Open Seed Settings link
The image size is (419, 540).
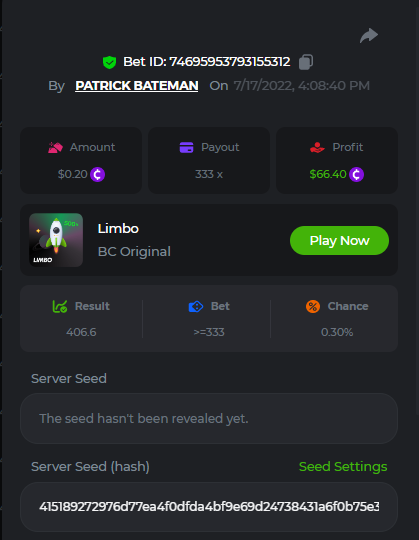[x=343, y=467]
